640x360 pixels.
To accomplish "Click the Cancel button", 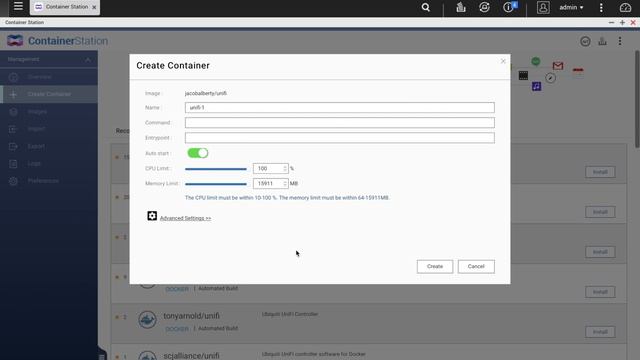I will [x=476, y=267].
